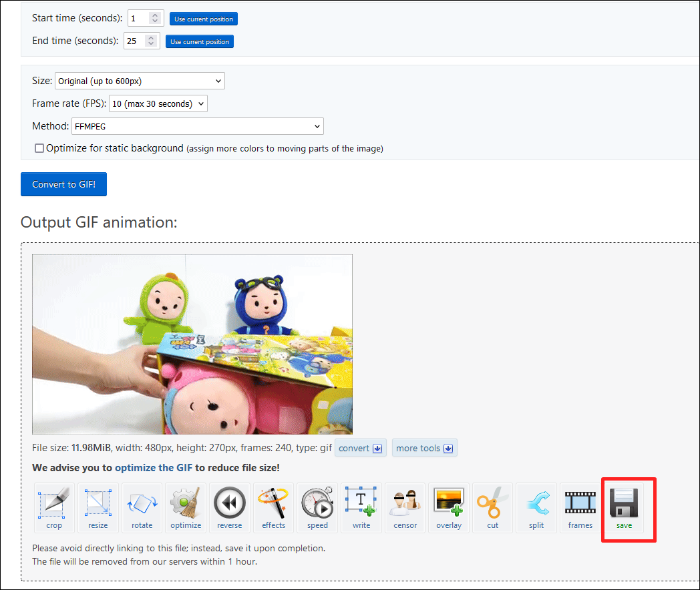Image resolution: width=700 pixels, height=590 pixels.
Task: Open the split tool
Action: pos(536,507)
